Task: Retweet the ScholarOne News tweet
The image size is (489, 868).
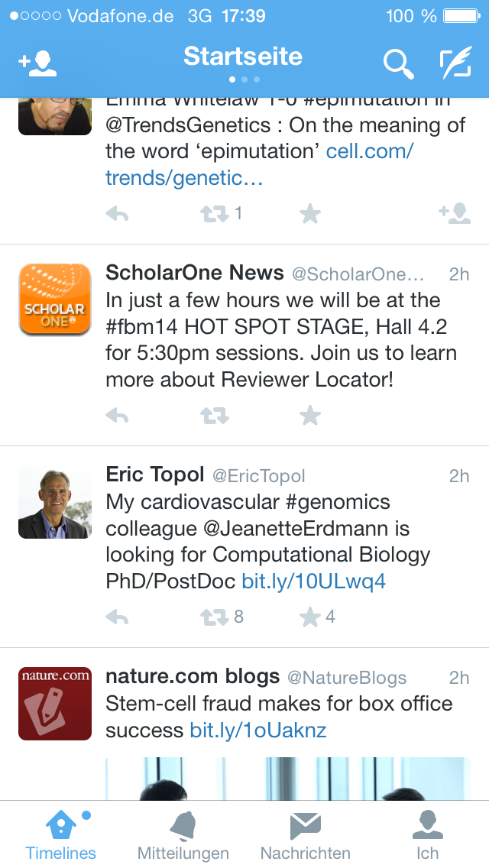Action: pos(214,415)
